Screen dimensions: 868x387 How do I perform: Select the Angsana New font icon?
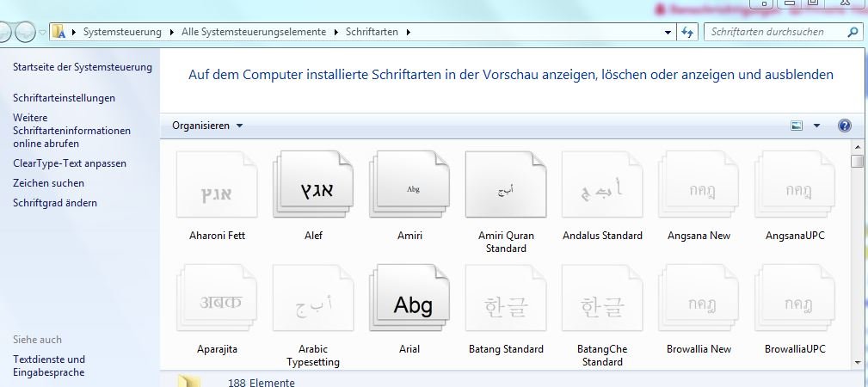[x=699, y=184]
